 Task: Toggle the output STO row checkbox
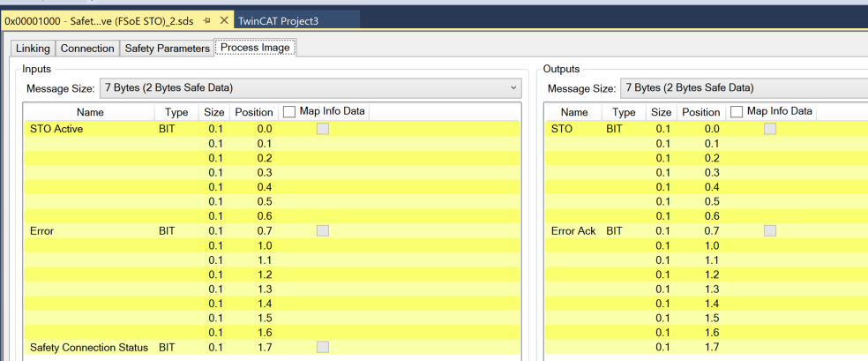[x=770, y=129]
